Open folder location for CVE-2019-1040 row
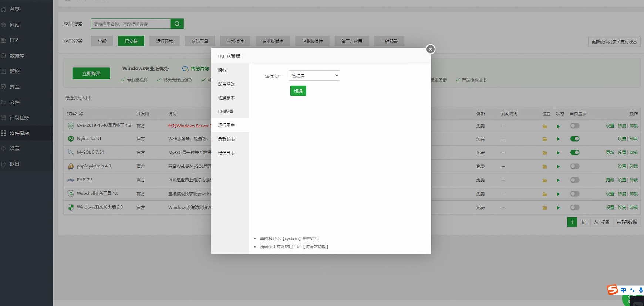Screen dimensions: 644x306 [545, 126]
